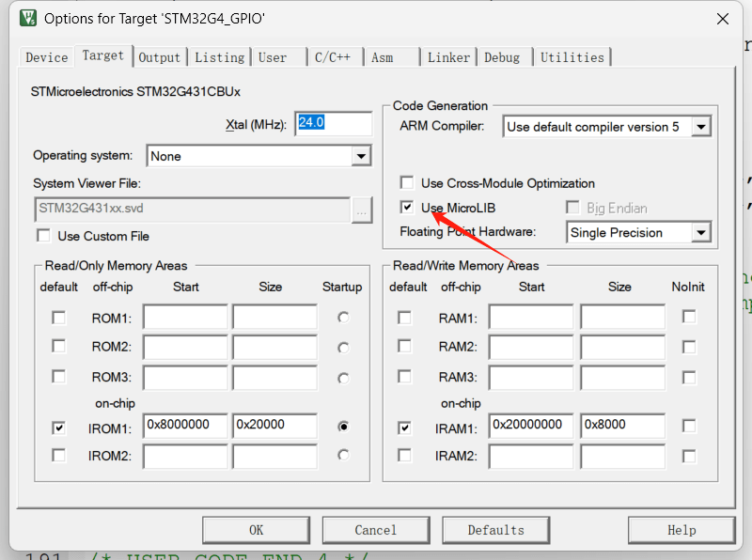Close the Options for Target dialog
The width and height of the screenshot is (752, 560).
click(x=722, y=19)
